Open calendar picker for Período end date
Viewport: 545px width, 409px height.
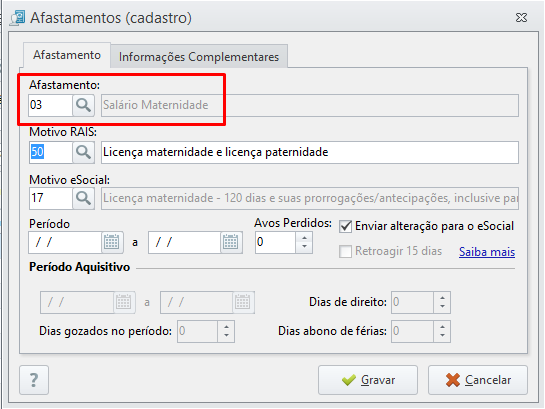(231, 242)
